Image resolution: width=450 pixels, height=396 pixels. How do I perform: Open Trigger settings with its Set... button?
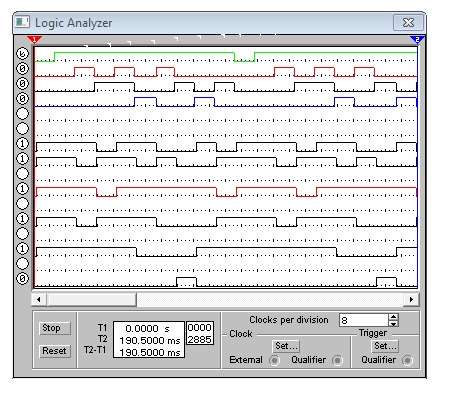(x=385, y=346)
